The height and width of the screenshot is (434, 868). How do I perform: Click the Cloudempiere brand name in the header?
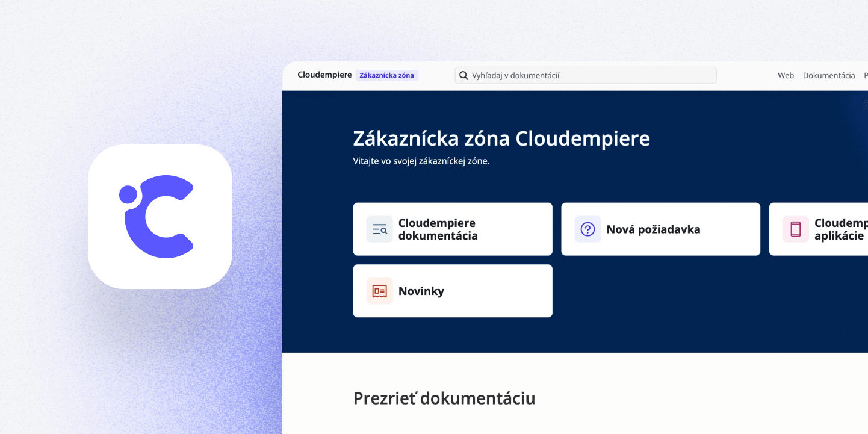coord(324,75)
